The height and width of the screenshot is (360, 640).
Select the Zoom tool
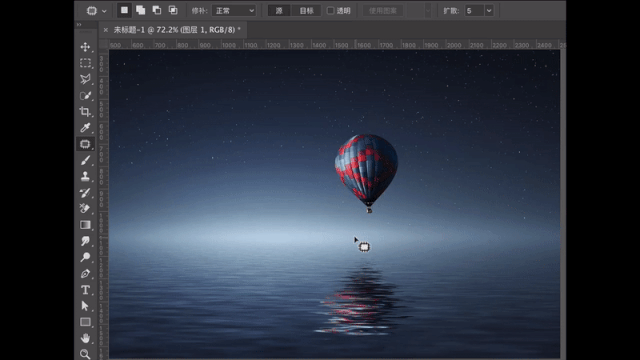point(85,354)
